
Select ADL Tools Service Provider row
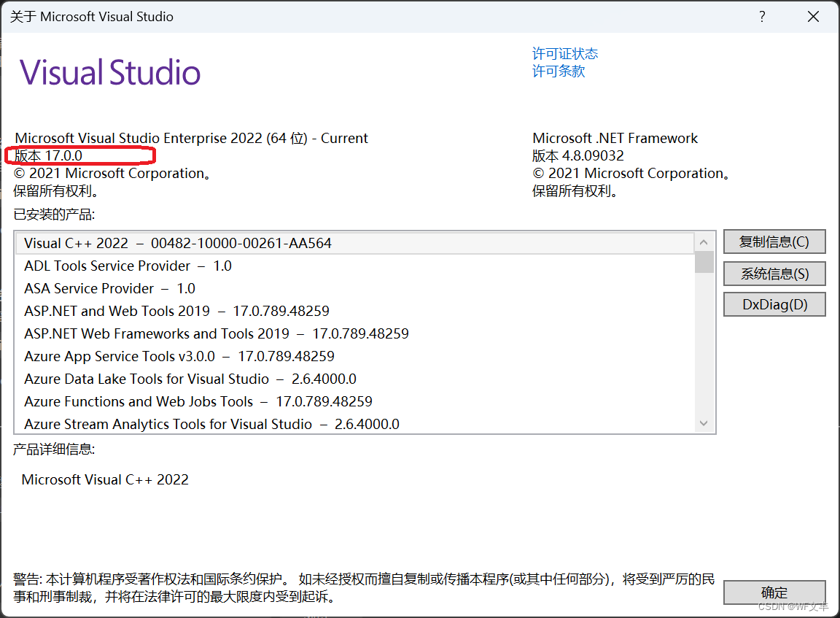(x=355, y=266)
